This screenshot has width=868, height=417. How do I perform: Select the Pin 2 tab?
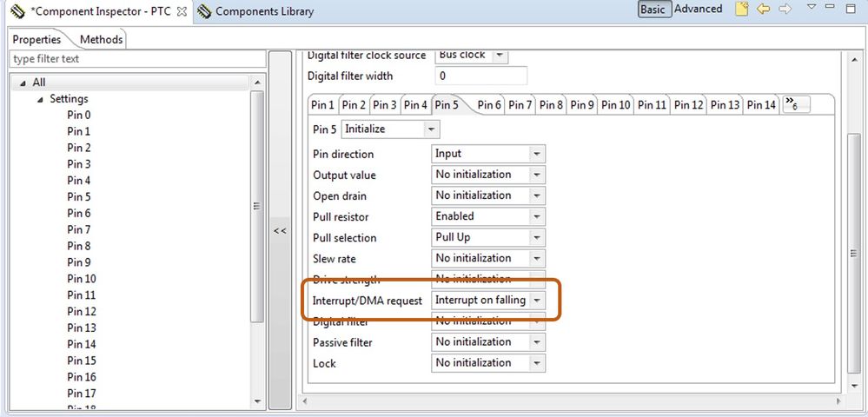(354, 104)
